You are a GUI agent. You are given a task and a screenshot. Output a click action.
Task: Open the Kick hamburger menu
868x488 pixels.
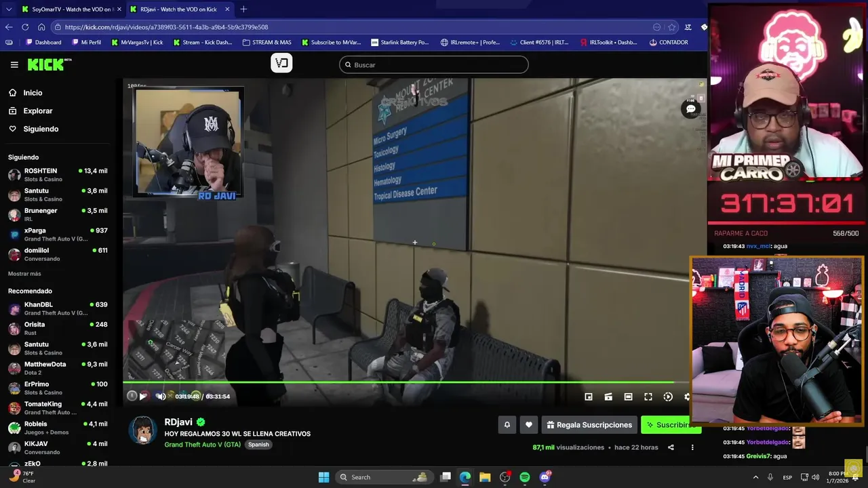14,64
